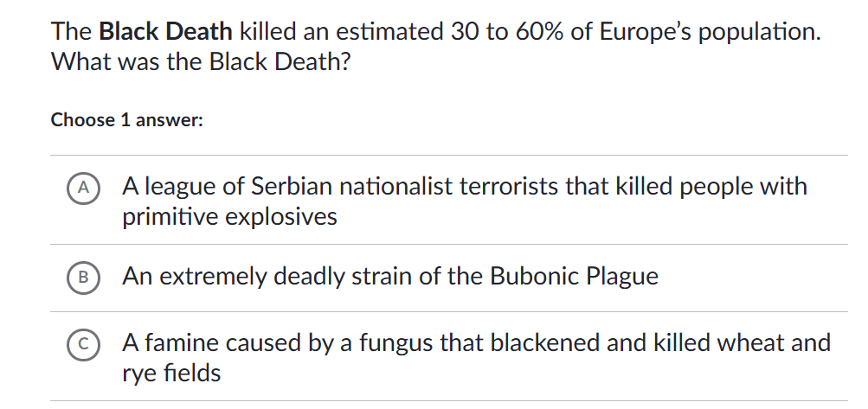Choose the famine caused by fungus answer
The height and width of the screenshot is (409, 868).
475,344
